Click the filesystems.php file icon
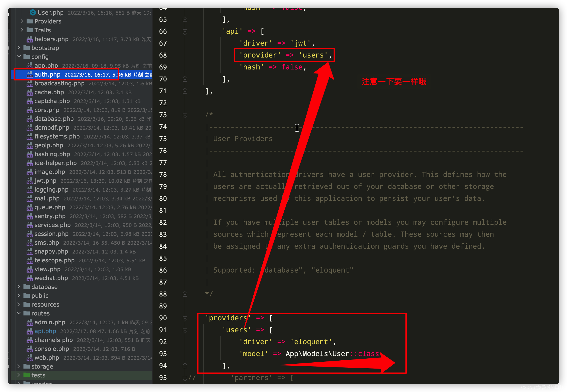Viewport: 567px width, 392px height. pos(30,136)
